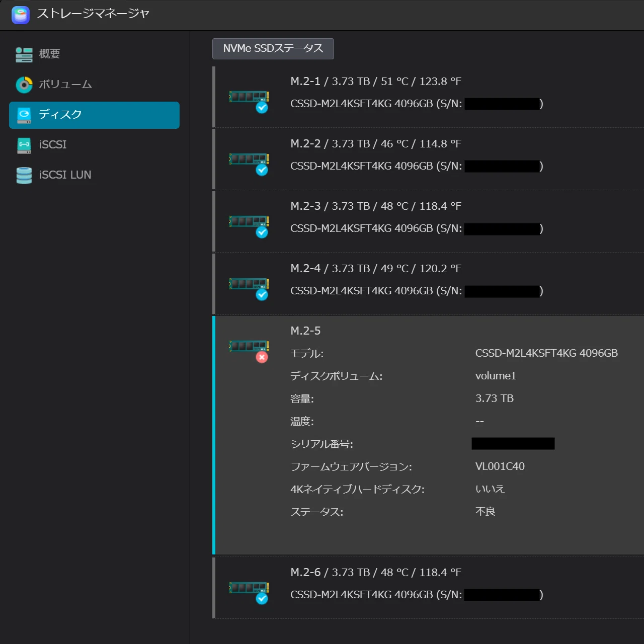Click the M.2-1 SSD icon

pyautogui.click(x=250, y=101)
